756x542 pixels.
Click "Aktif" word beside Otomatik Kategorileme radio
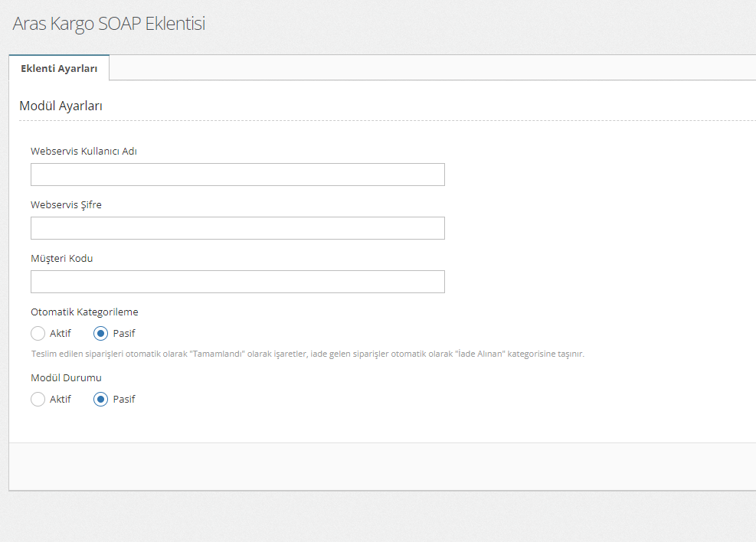61,334
